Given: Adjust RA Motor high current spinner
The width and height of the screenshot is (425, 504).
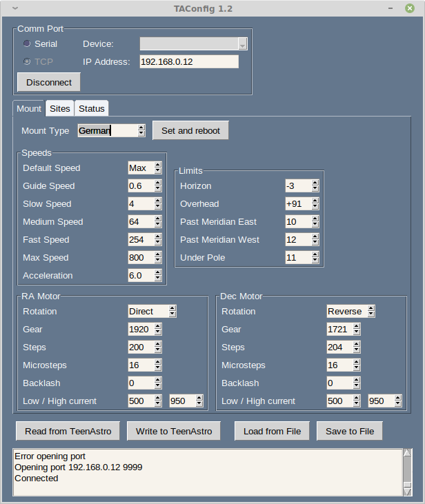Looking at the screenshot, I should pyautogui.click(x=199, y=401).
